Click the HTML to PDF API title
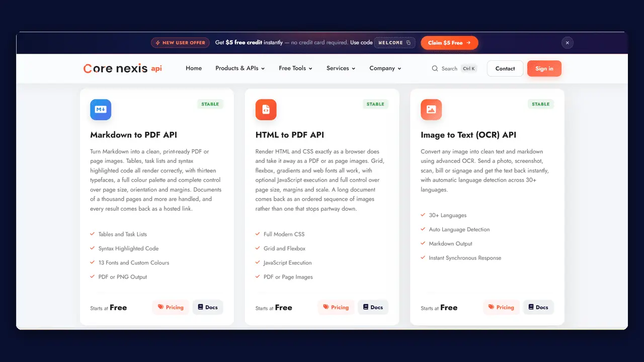This screenshot has width=644, height=362. click(290, 135)
